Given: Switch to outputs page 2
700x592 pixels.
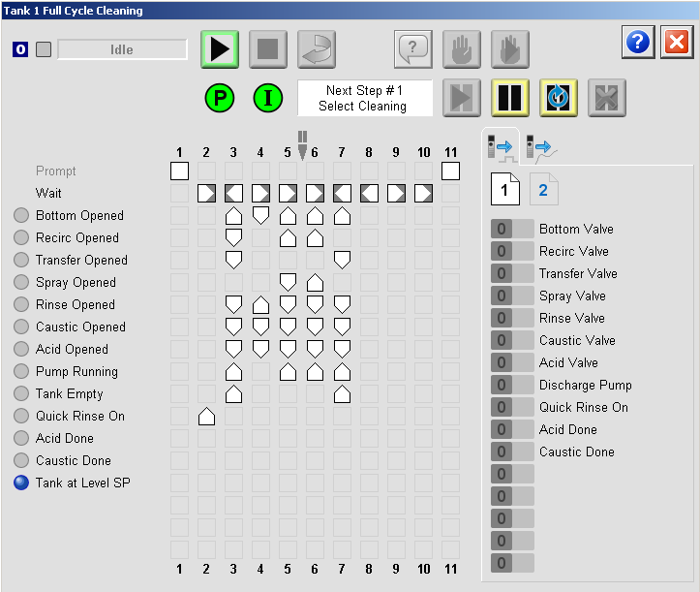Looking at the screenshot, I should (x=542, y=189).
